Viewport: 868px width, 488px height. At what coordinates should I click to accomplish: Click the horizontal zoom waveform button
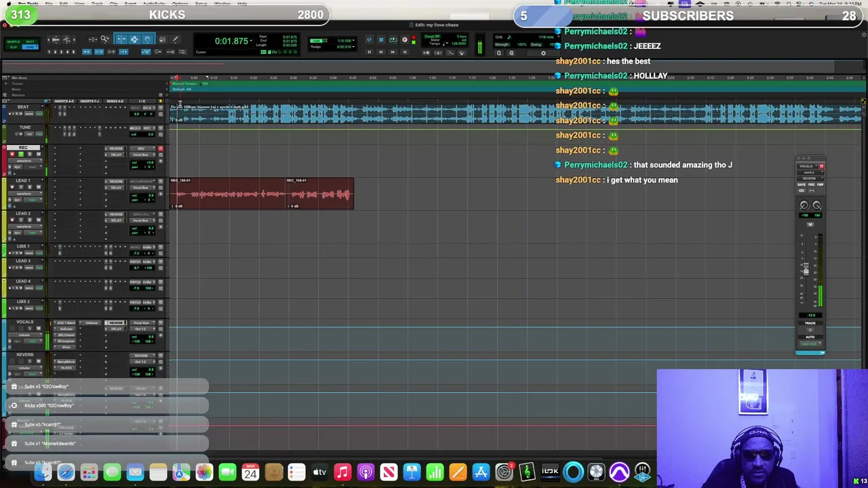(56, 40)
